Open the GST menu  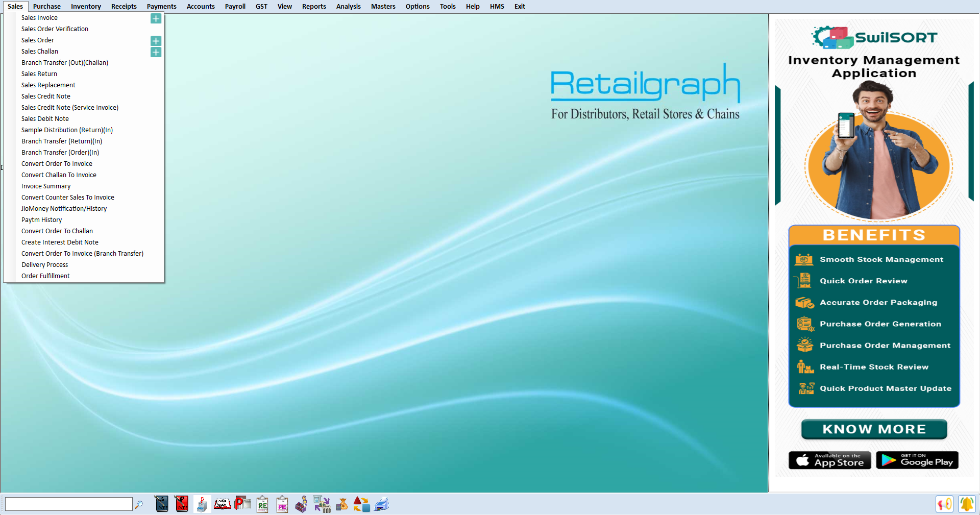point(261,6)
